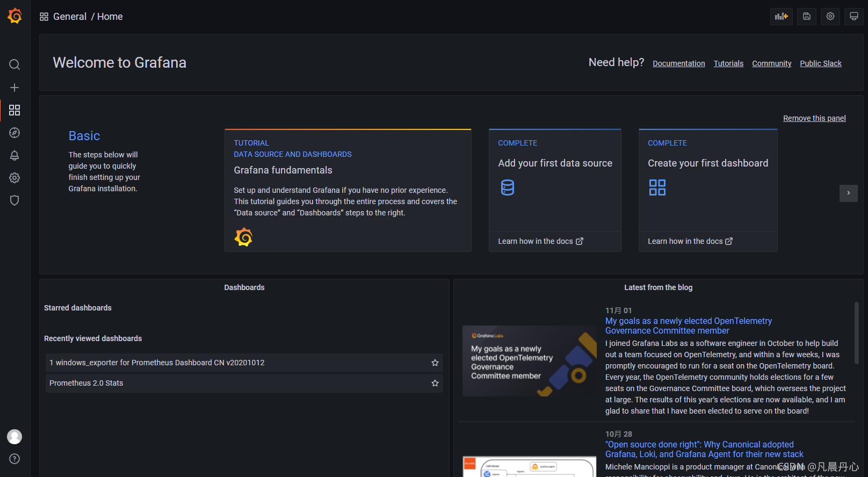
Task: Open Create your first dashboard card
Action: point(708,163)
